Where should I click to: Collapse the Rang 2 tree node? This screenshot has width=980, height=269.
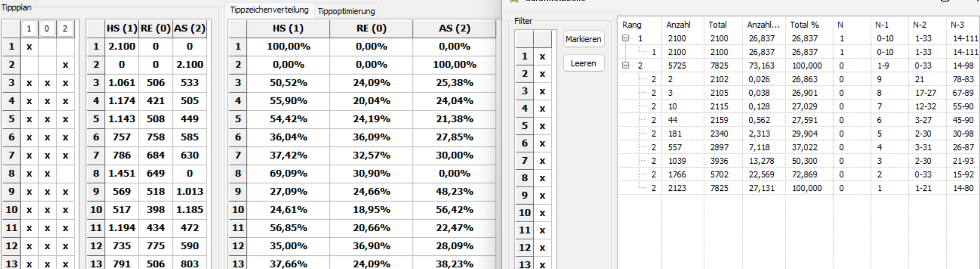[625, 65]
